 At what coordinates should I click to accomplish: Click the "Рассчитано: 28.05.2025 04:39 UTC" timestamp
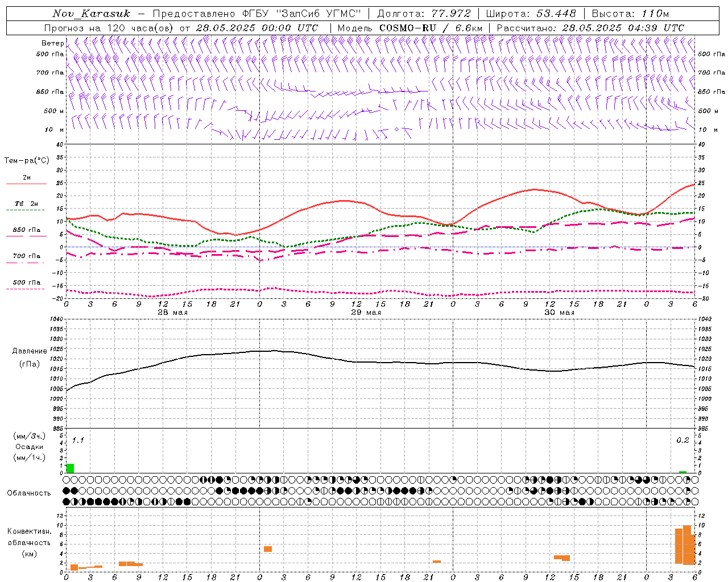[590, 28]
